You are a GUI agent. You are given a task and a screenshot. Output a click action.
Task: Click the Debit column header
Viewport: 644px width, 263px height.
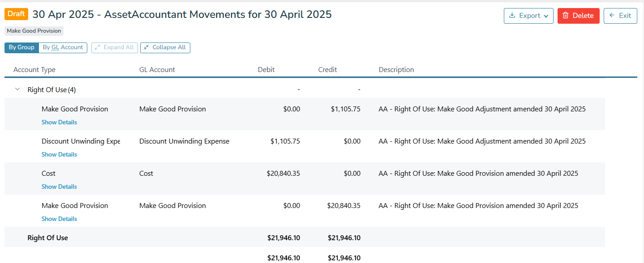(x=266, y=70)
